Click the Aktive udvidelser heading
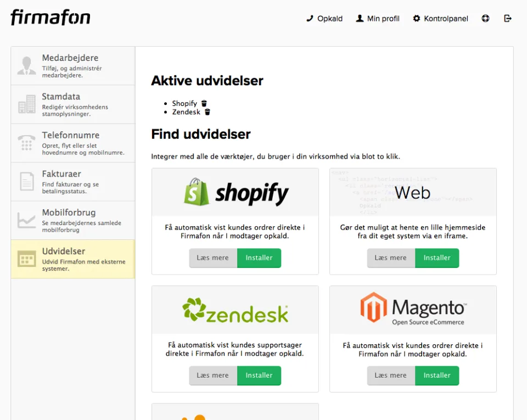This screenshot has height=420, width=527. click(207, 81)
